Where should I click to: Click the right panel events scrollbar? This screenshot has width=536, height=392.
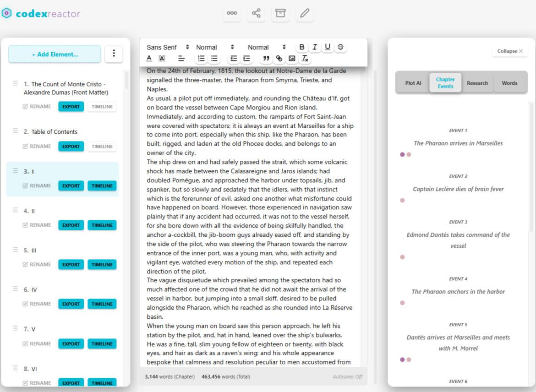pos(531,168)
